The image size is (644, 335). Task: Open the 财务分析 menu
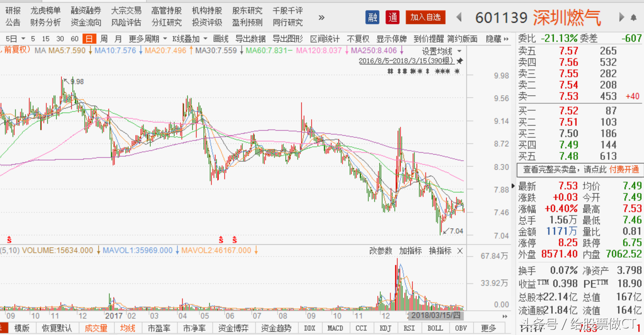(45, 22)
